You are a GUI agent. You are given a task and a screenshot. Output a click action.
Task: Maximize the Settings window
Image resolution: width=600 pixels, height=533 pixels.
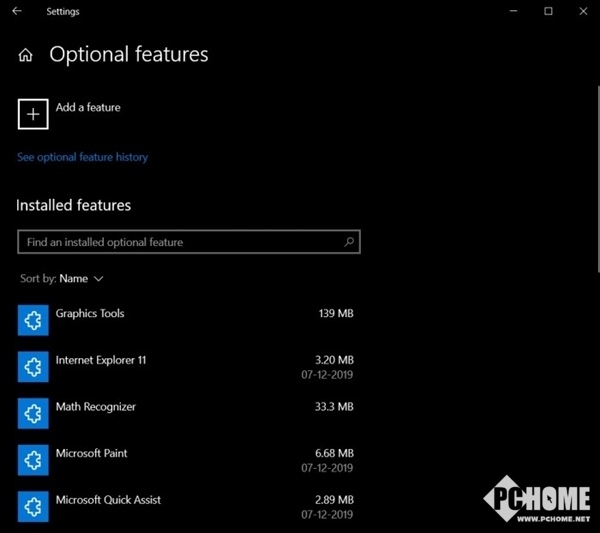[548, 12]
